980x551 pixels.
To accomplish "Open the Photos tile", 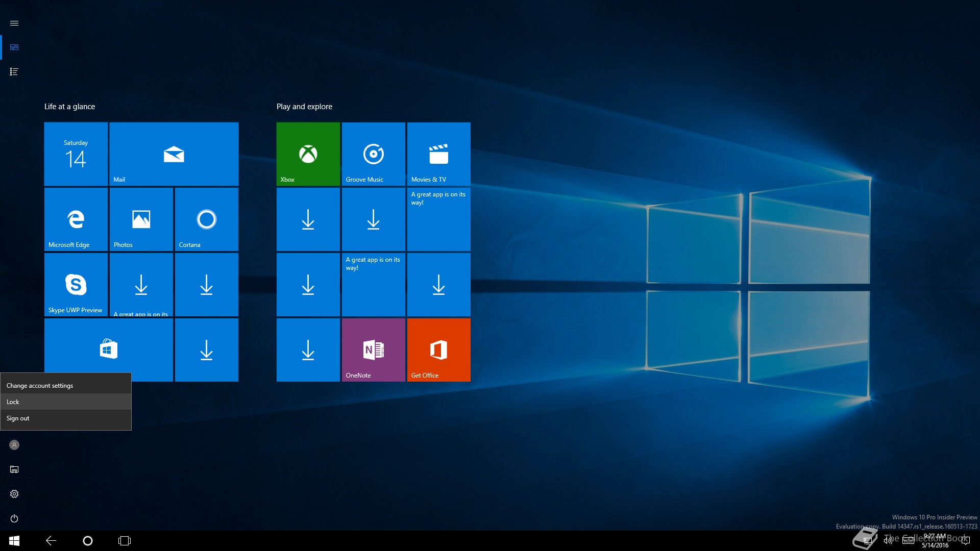I will (x=141, y=219).
